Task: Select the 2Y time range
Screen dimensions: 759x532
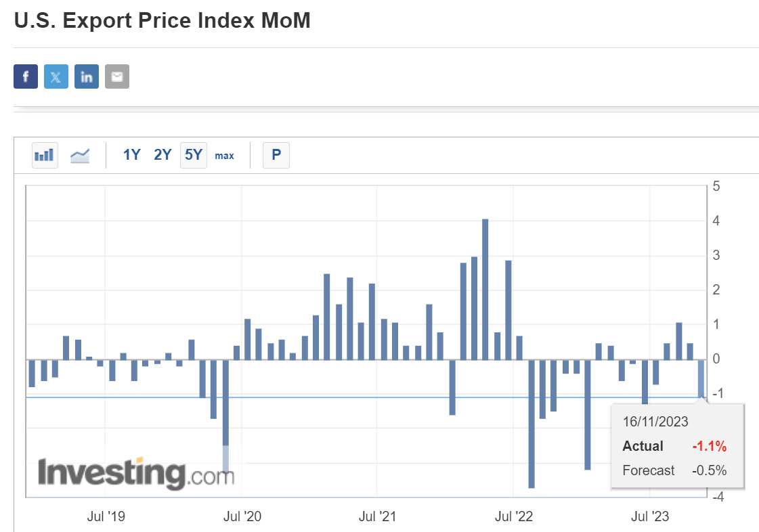Action: pyautogui.click(x=162, y=155)
